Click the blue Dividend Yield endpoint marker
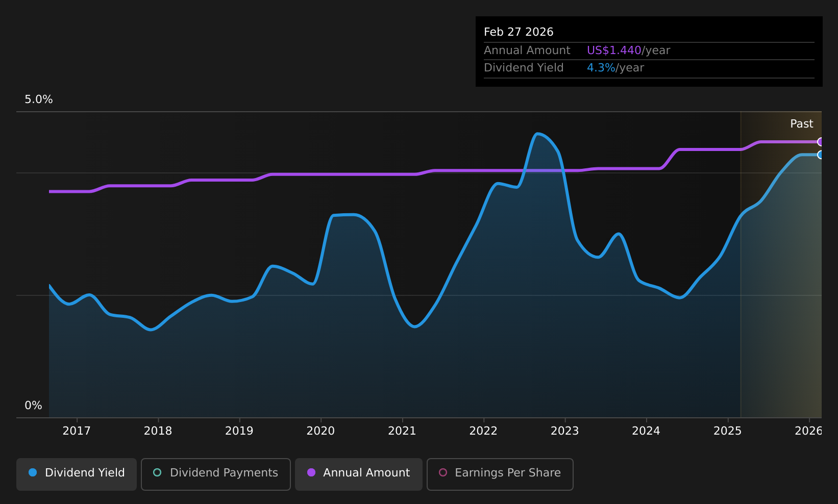The height and width of the screenshot is (504, 838). tap(821, 155)
